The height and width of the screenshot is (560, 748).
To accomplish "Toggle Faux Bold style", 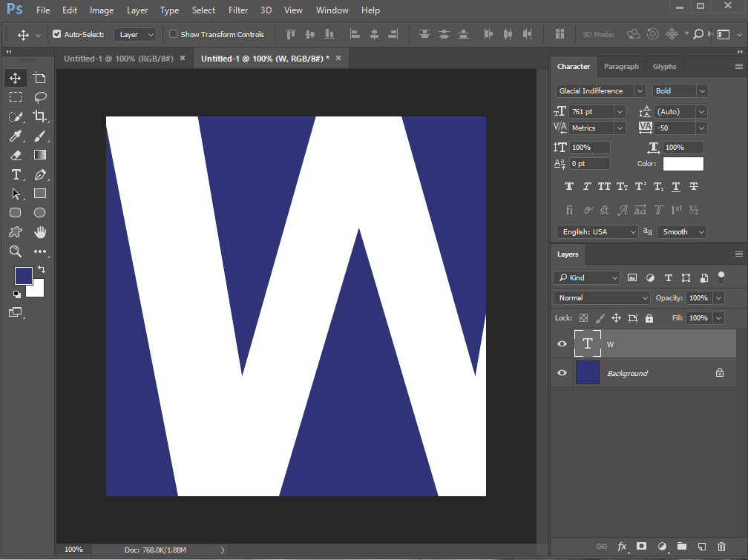I will 568,186.
